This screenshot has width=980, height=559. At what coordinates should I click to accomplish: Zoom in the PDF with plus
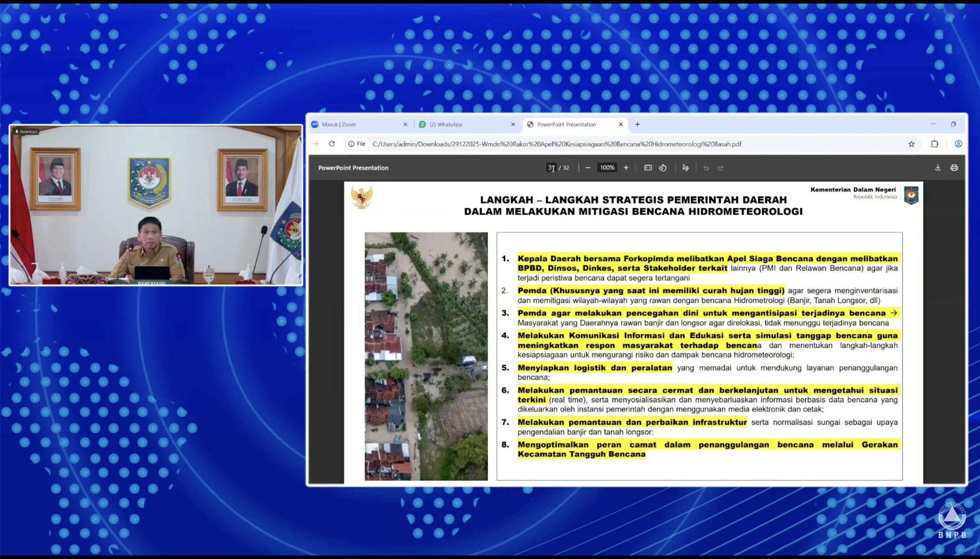(626, 168)
